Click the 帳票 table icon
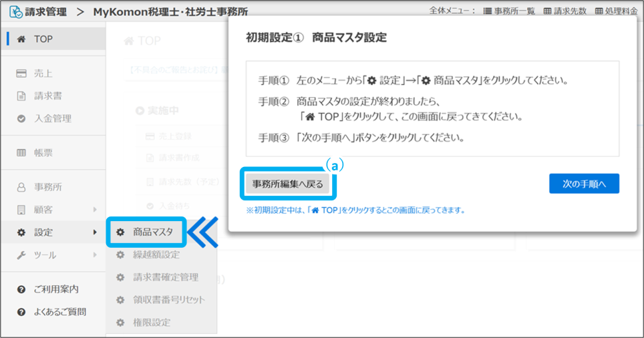644x338 pixels. [21, 153]
